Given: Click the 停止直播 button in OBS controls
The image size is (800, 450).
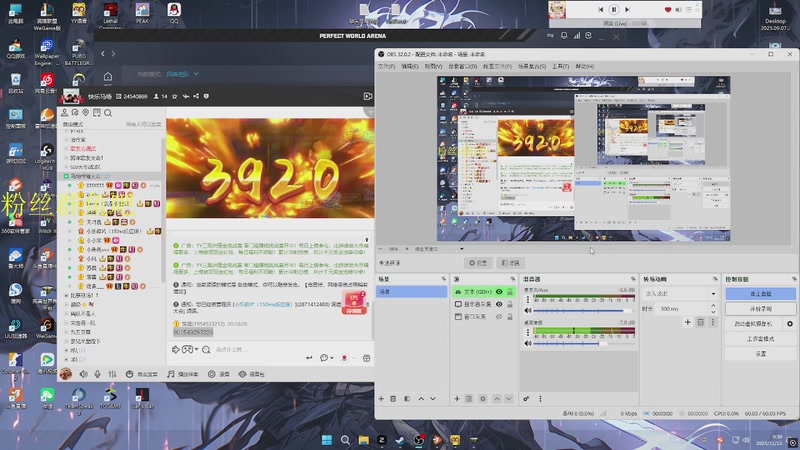Looking at the screenshot, I should pyautogui.click(x=760, y=294).
